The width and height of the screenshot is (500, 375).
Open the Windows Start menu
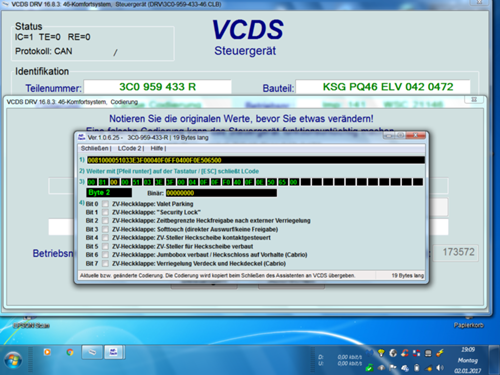coord(13,361)
